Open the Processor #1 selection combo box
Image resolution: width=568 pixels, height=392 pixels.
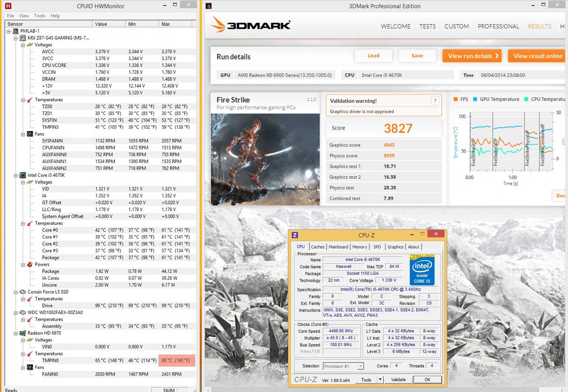[x=343, y=366]
